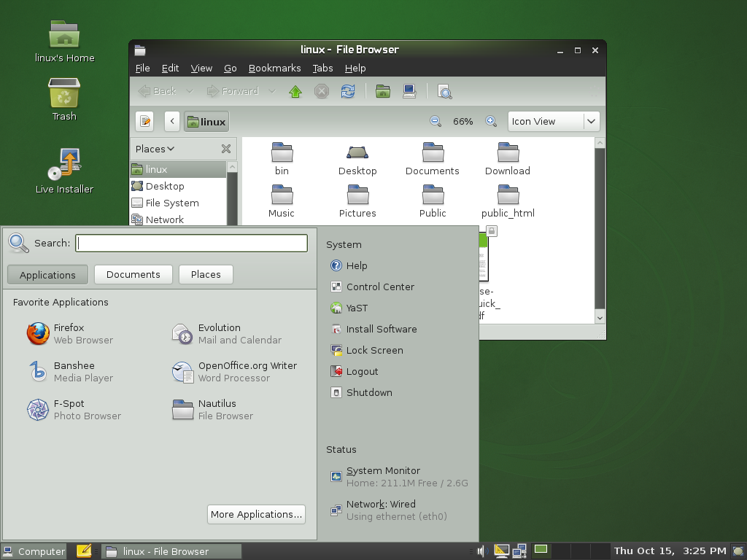Open the Icon View dropdown

click(553, 122)
